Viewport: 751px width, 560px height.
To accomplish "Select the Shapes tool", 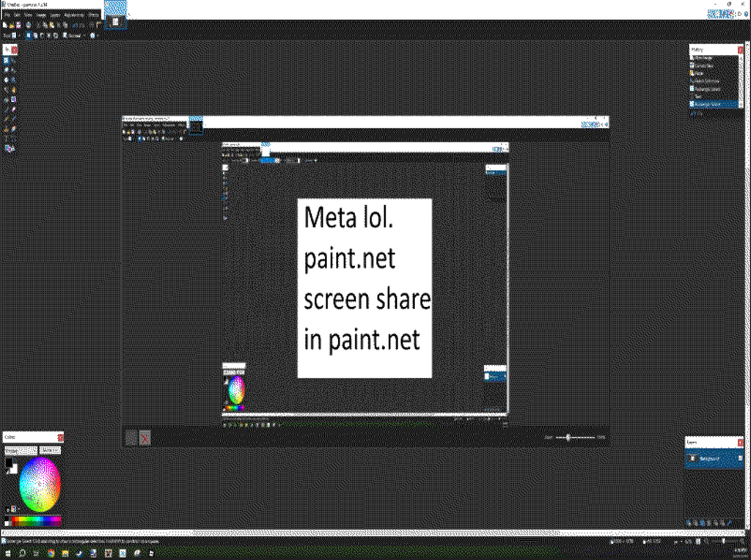I will click(9, 149).
